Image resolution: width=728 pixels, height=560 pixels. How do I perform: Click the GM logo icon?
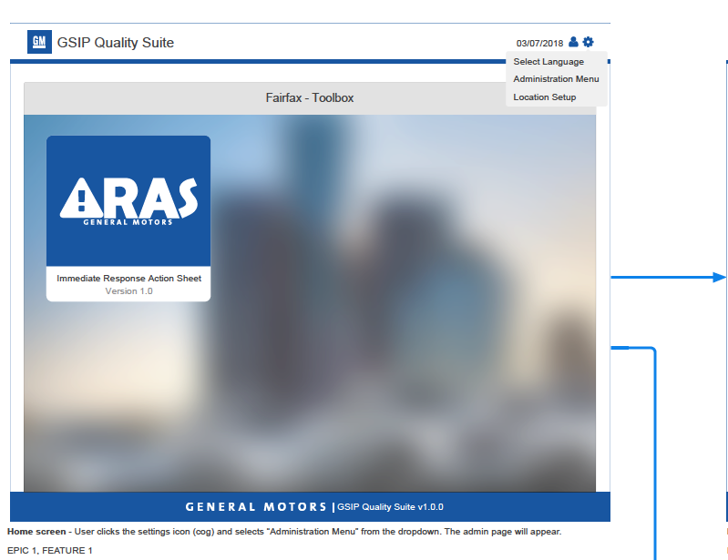pos(39,42)
